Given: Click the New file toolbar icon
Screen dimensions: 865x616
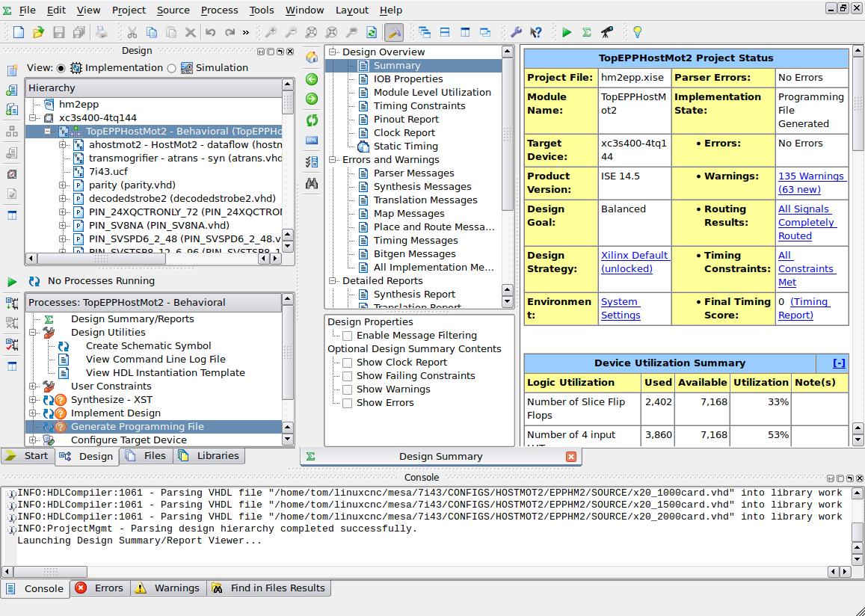Looking at the screenshot, I should [x=18, y=32].
